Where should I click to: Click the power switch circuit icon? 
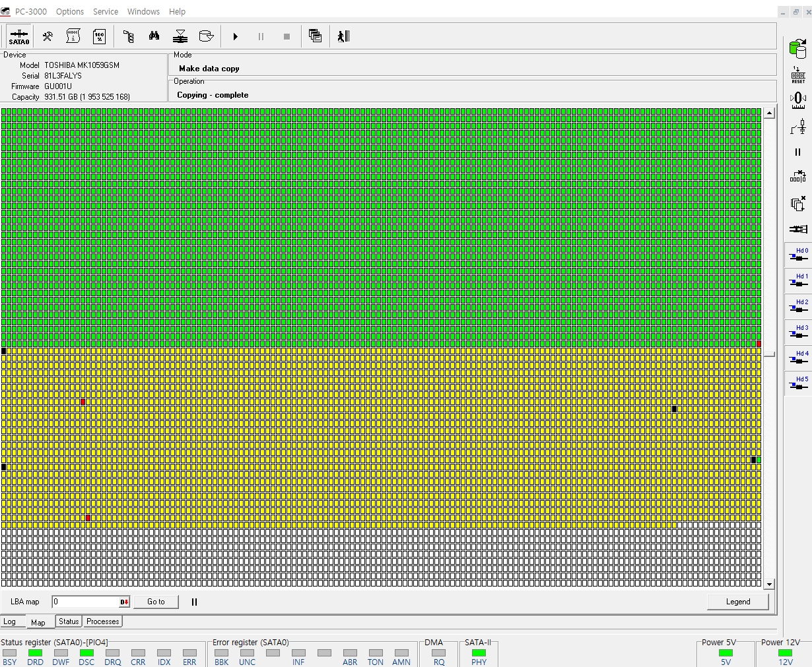(x=798, y=127)
